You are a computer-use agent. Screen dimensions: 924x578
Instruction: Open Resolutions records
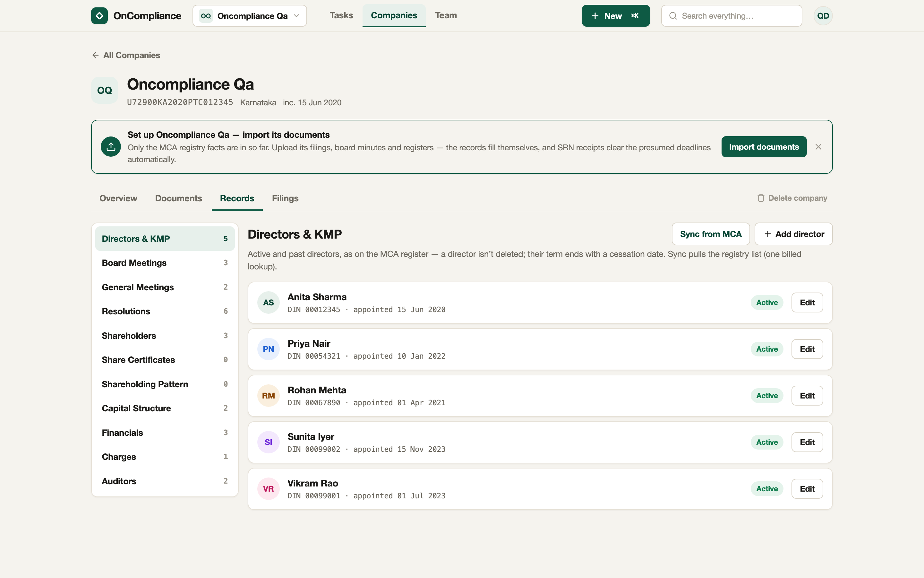[x=165, y=311]
